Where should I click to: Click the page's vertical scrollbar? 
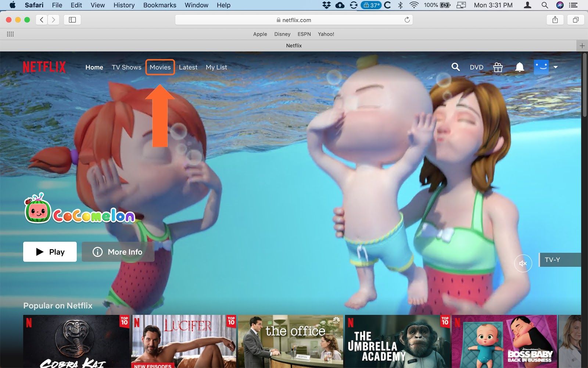pos(585,85)
